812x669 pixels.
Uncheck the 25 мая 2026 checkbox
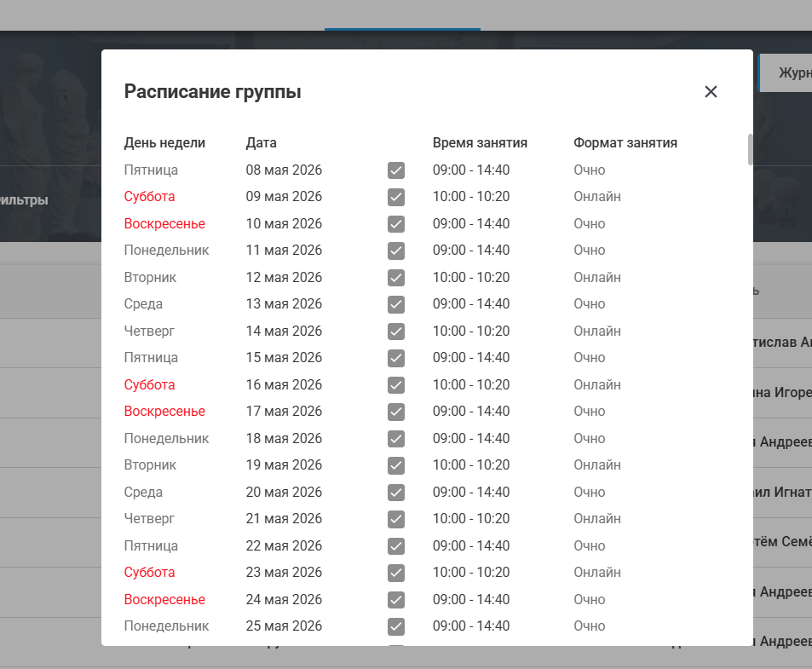[x=396, y=626]
